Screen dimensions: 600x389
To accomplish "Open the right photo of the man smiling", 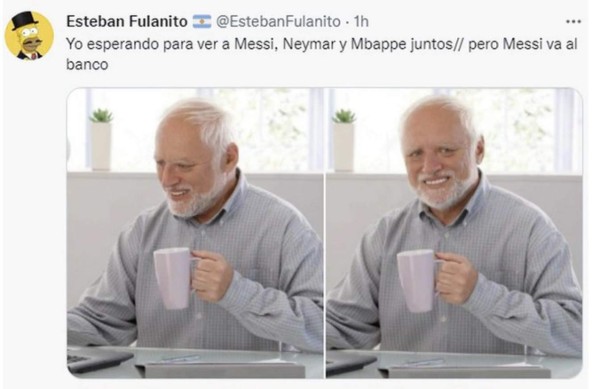I will [454, 233].
